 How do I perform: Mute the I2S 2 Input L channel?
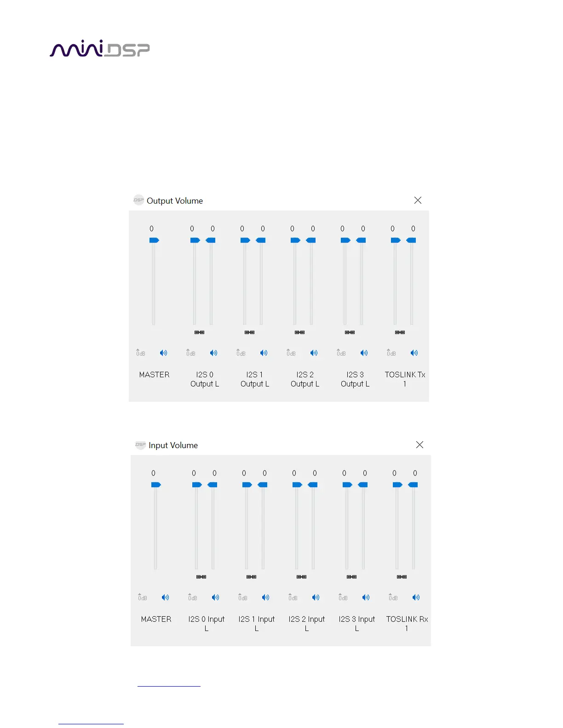pyautogui.click(x=316, y=597)
